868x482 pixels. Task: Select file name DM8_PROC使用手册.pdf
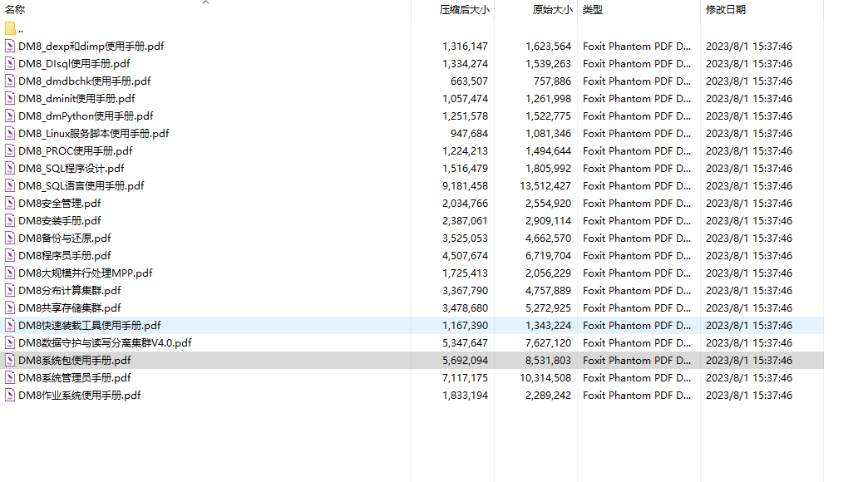click(x=76, y=150)
